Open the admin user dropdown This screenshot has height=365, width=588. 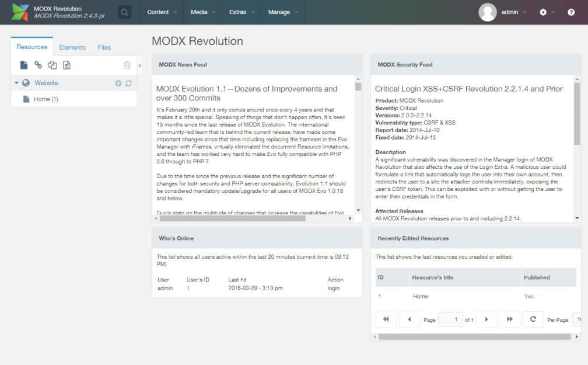point(514,12)
